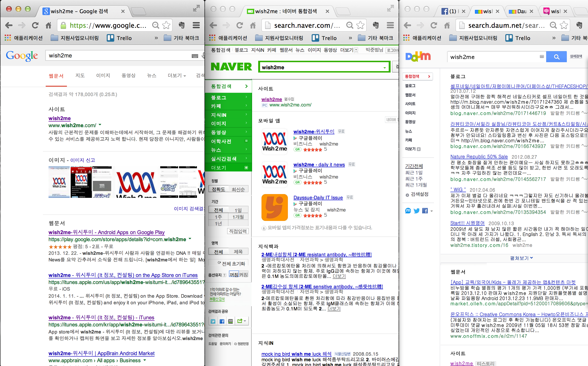The height and width of the screenshot is (366, 588).
Task: Open home page in the Google window
Action: click(x=49, y=25)
